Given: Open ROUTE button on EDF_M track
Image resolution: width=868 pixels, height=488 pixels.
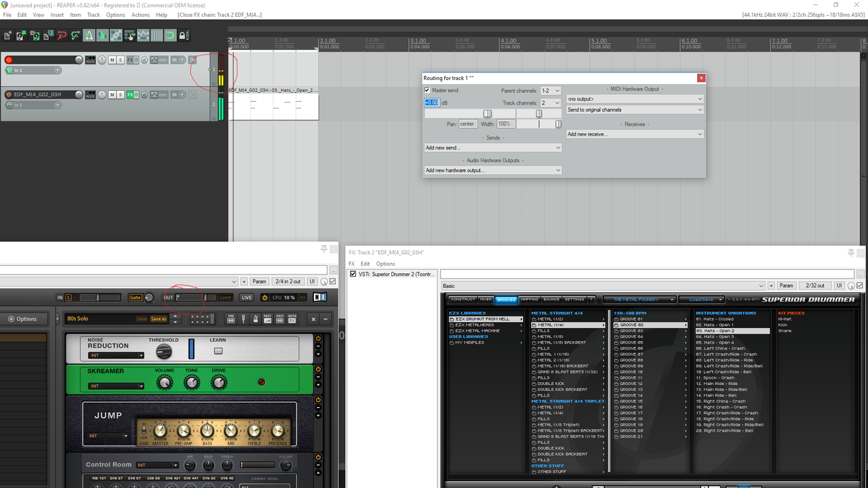Looking at the screenshot, I should point(90,94).
